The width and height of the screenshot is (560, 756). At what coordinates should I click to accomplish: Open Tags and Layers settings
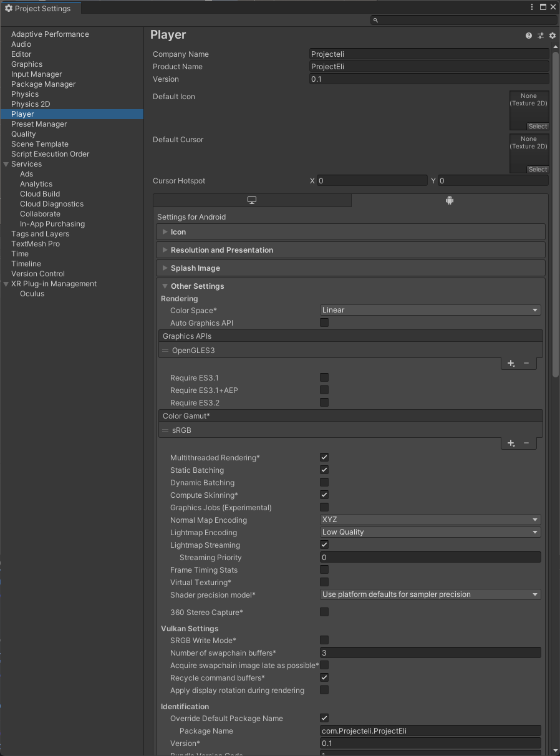click(x=40, y=234)
